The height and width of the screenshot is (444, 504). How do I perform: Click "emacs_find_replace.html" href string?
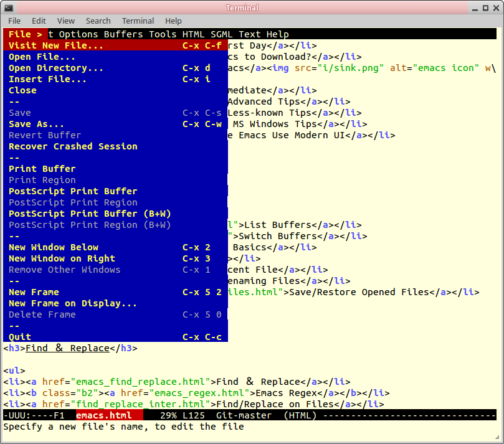140,382
